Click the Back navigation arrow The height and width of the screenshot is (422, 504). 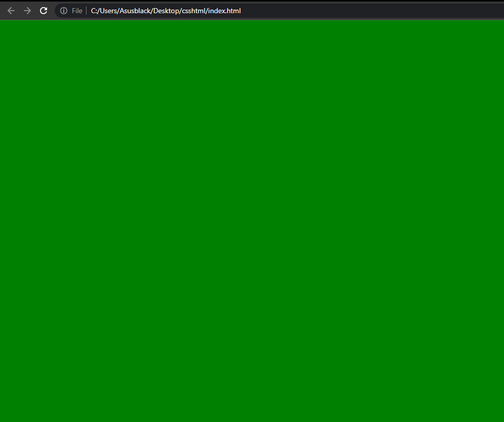11,11
